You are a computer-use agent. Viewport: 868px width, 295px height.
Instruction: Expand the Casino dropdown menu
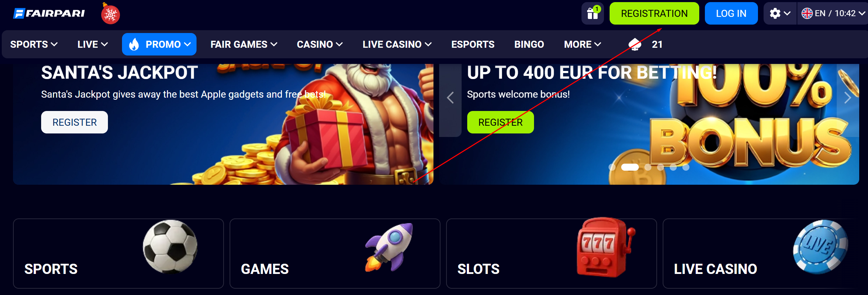tap(320, 44)
